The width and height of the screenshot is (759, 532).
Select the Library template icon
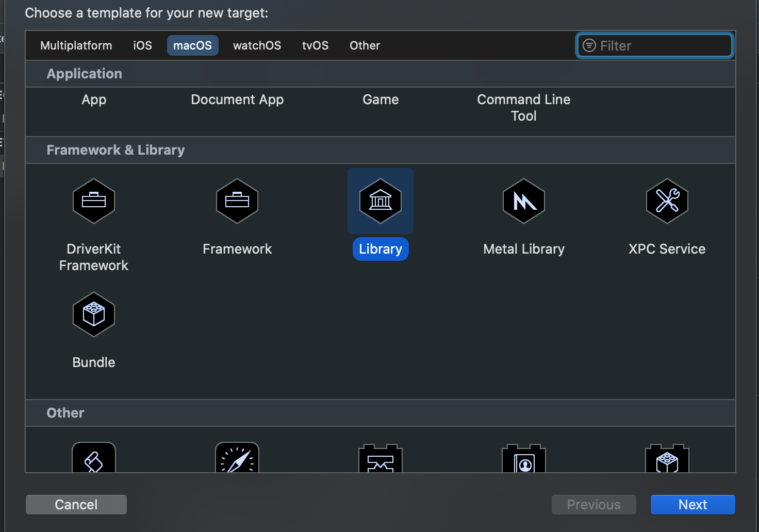[x=381, y=201]
